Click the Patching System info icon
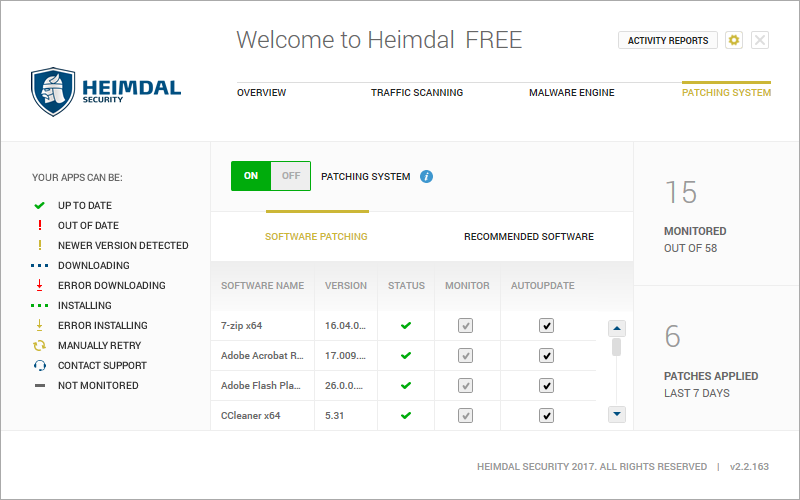 427,177
